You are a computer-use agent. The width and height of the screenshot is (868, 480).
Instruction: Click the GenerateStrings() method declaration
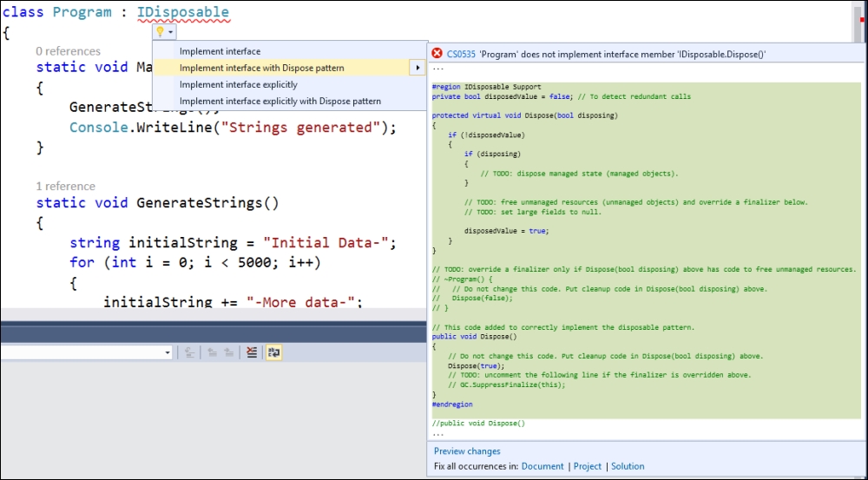coord(207,203)
